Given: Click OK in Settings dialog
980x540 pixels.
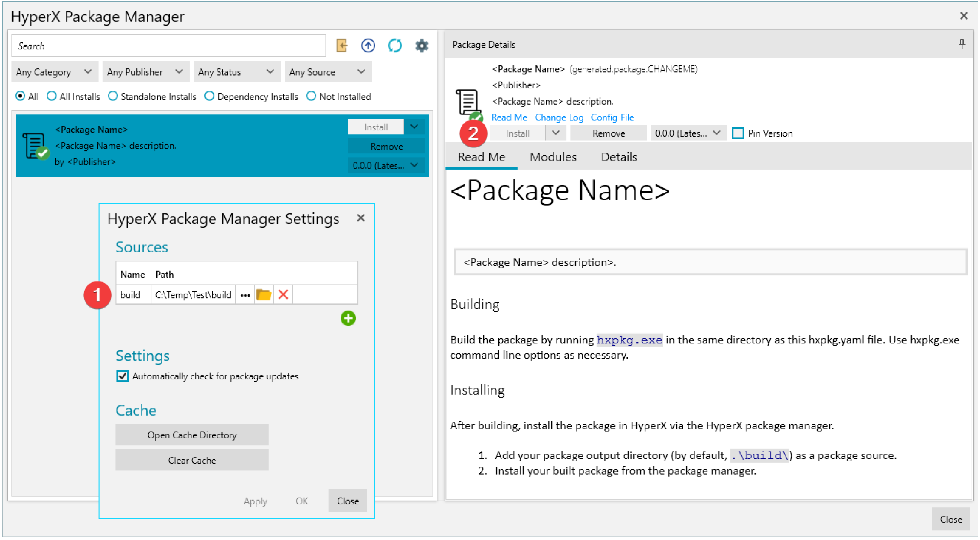Looking at the screenshot, I should (x=302, y=501).
